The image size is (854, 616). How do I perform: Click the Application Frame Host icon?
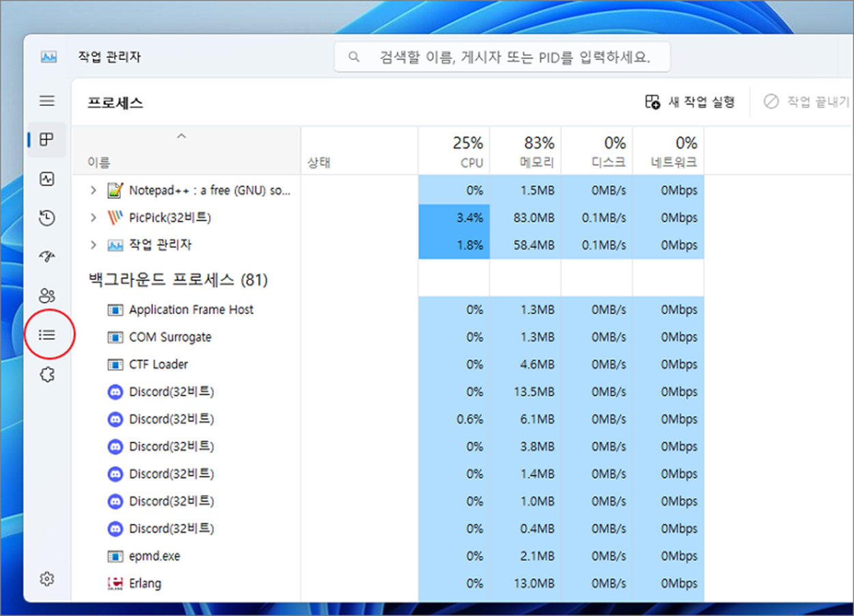(115, 310)
